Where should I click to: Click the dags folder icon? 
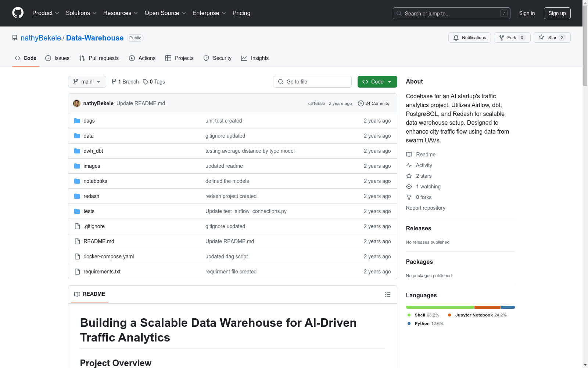[77, 121]
